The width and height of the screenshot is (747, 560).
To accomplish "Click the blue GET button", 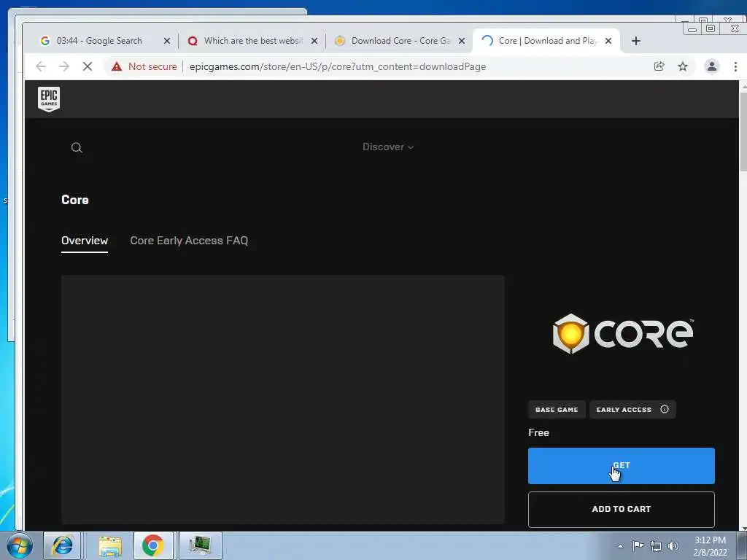I will 622,466.
